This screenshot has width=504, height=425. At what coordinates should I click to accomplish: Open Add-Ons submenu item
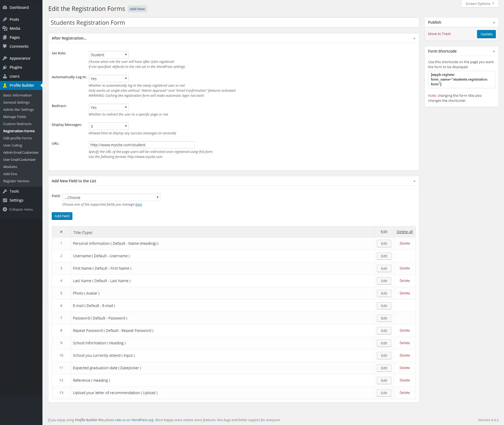tap(10, 174)
